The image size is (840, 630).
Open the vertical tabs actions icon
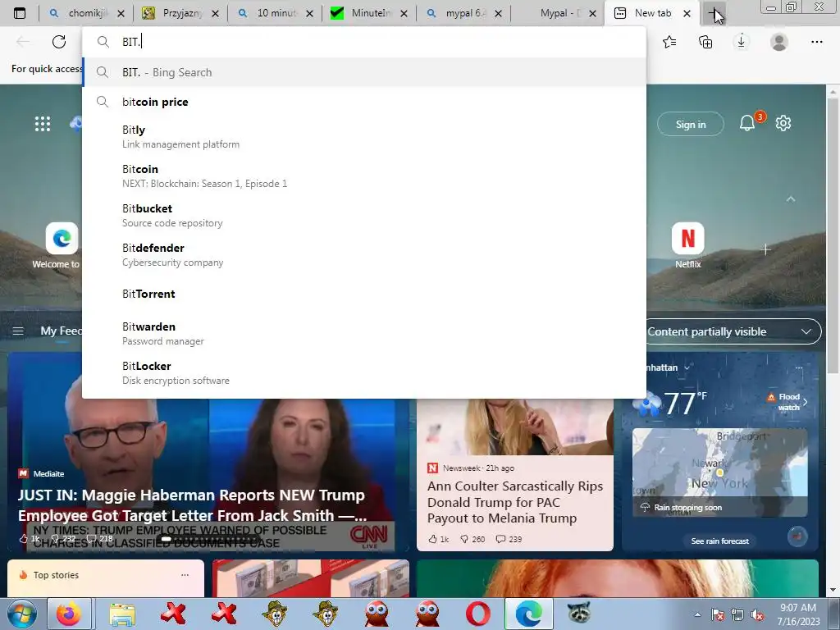click(x=20, y=13)
